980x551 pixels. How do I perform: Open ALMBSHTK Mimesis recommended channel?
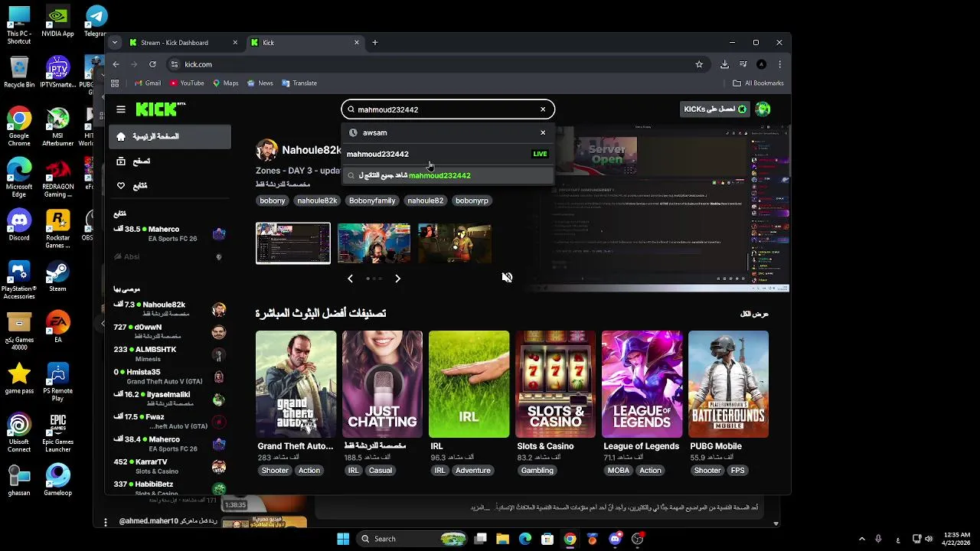(170, 354)
